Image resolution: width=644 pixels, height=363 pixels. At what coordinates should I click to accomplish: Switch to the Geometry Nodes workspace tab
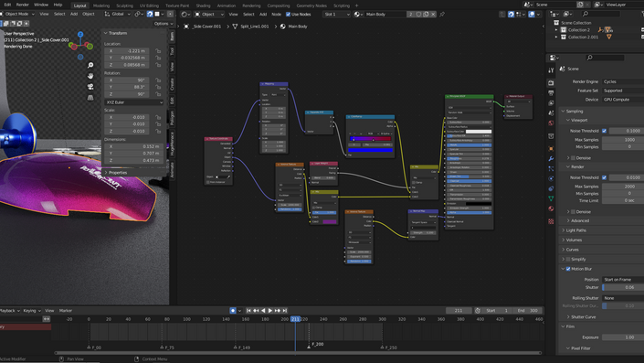tap(311, 5)
